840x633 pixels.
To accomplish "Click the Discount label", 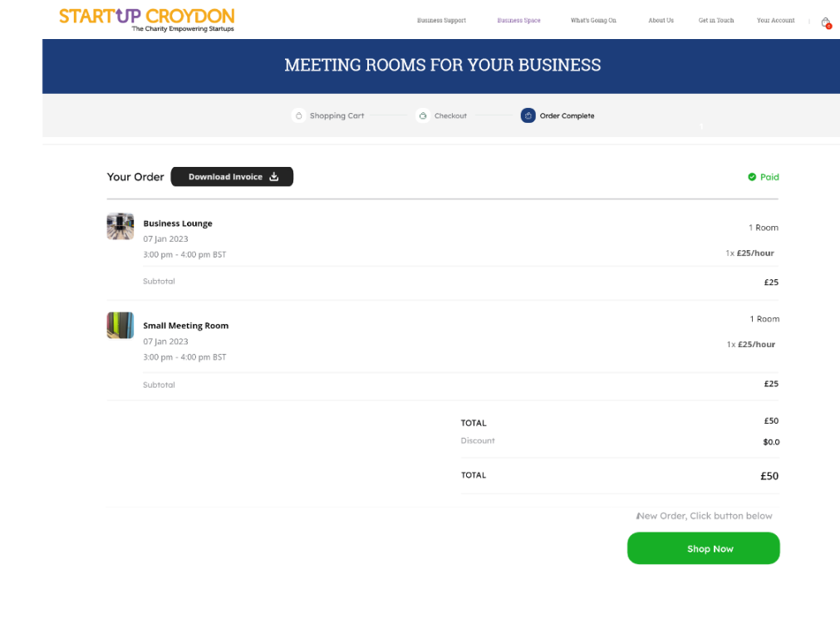I will 478,440.
